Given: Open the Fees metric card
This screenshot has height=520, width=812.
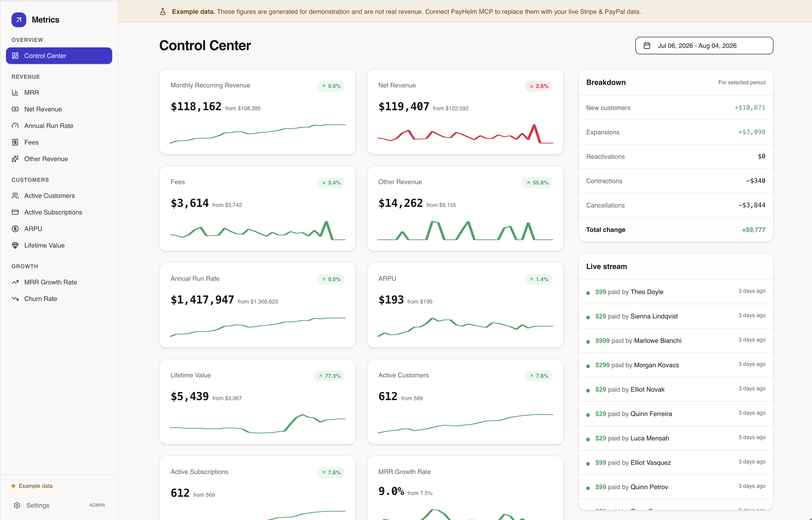Looking at the screenshot, I should pos(257,208).
